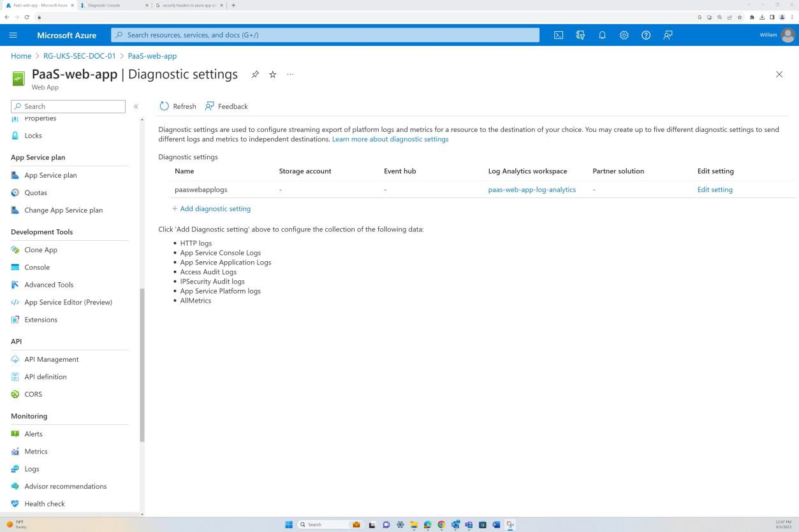Open the notifications bell icon

tap(602, 35)
